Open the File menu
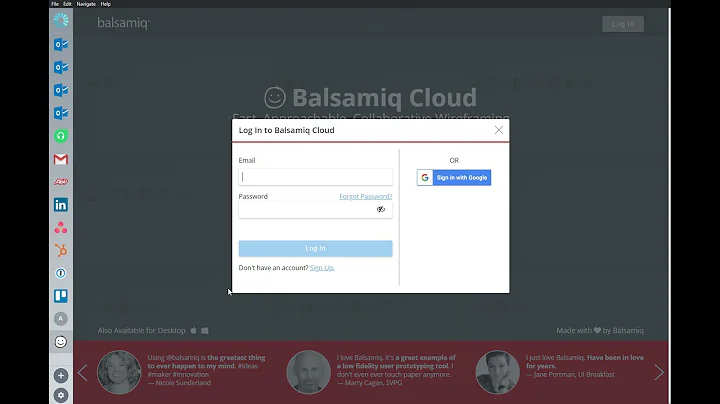720x404 pixels. click(55, 4)
